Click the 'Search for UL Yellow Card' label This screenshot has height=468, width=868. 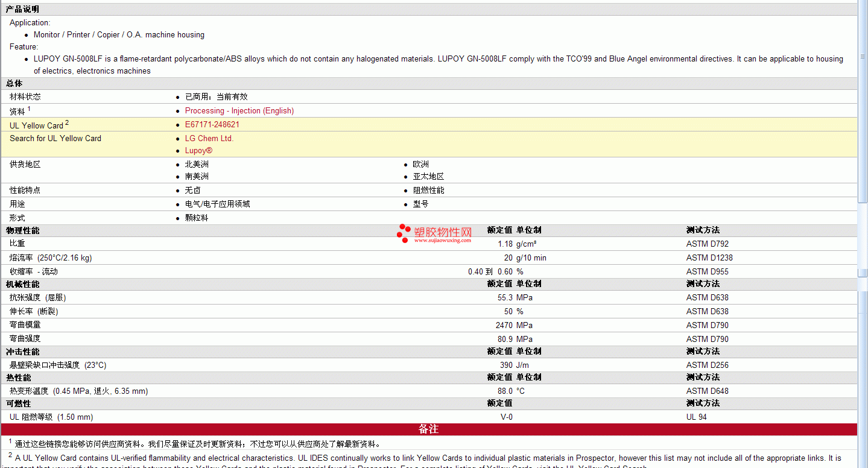click(x=55, y=138)
